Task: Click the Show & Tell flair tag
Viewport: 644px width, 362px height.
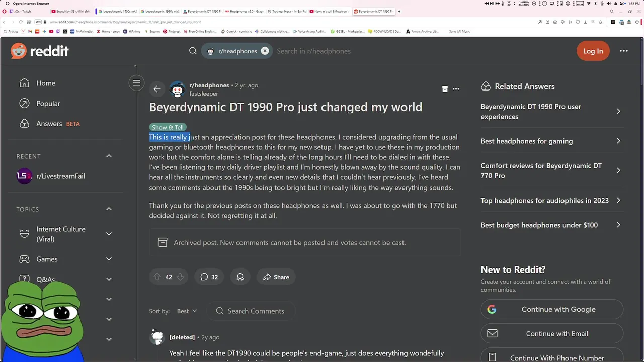Action: 168,127
